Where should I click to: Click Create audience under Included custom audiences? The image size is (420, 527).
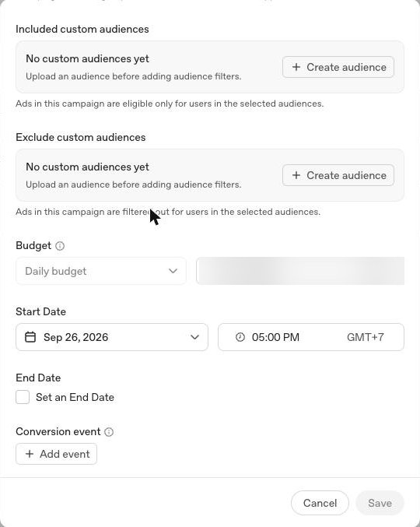pos(338,67)
